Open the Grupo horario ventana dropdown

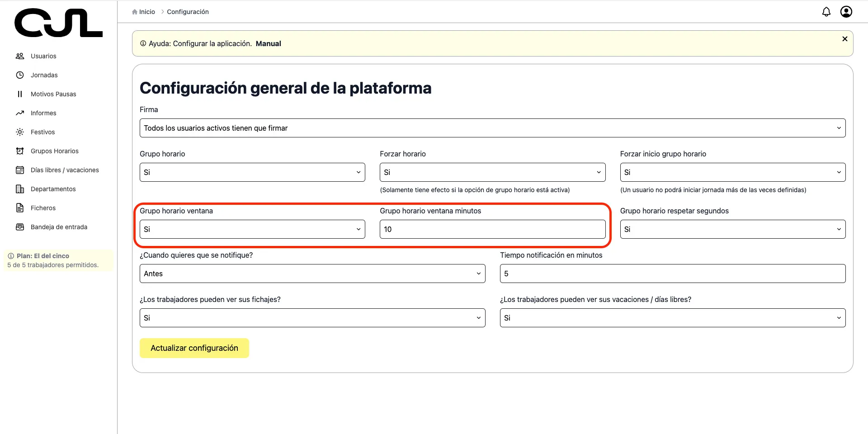252,229
